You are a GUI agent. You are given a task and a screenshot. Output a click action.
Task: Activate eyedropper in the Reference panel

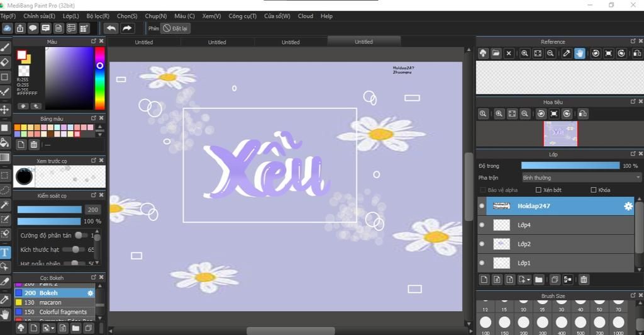point(567,54)
